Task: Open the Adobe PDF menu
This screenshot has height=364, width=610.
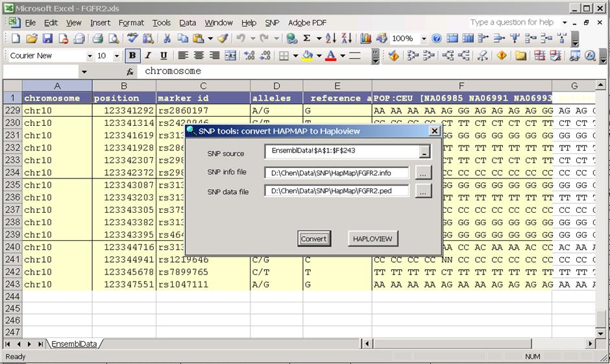Action: coord(307,23)
